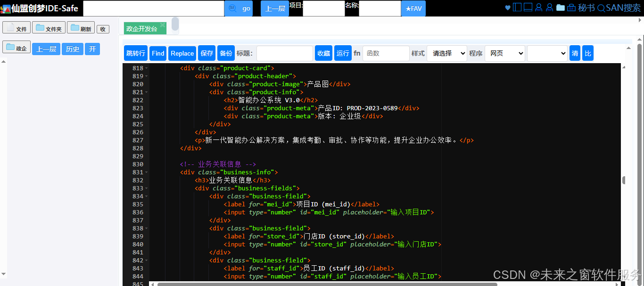
Task: Open the folder icon in top-right header
Action: point(561,8)
